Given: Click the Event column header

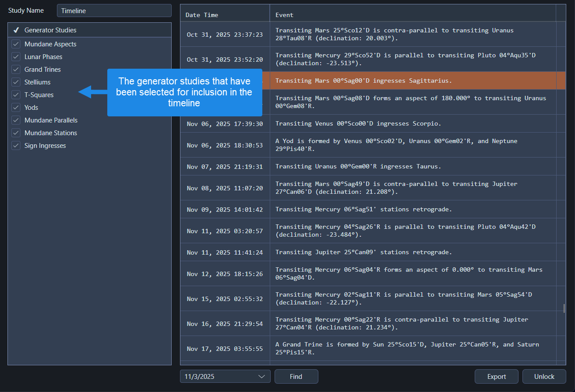Looking at the screenshot, I should (x=284, y=14).
